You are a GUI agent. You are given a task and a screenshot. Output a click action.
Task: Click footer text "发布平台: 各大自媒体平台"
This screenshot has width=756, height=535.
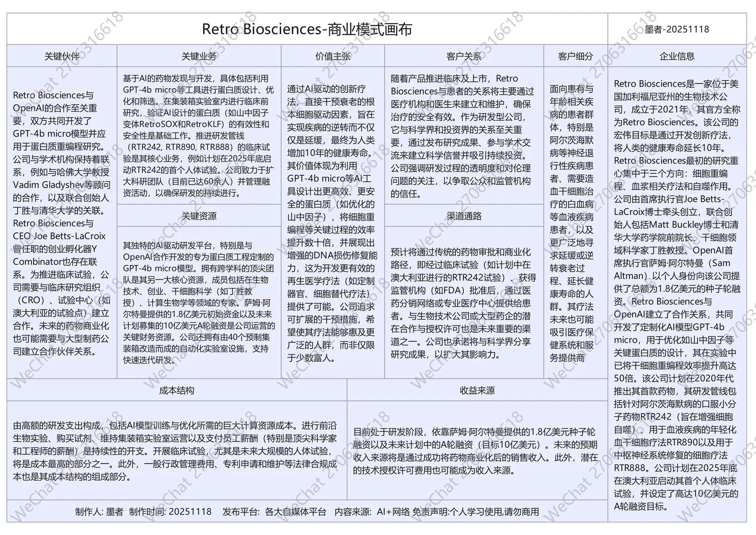274,512
